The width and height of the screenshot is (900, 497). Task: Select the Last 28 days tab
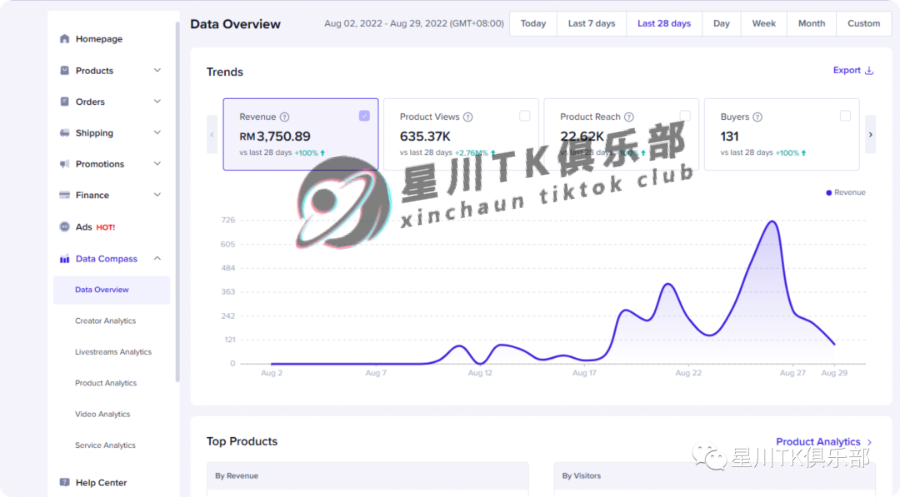point(664,24)
